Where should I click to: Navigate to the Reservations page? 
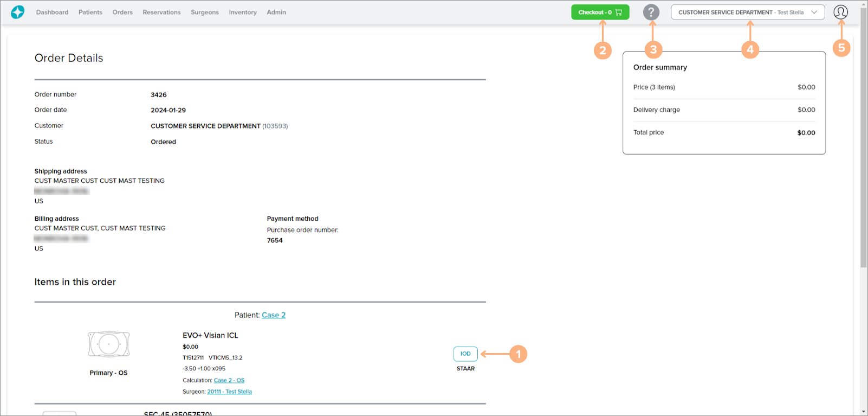[x=161, y=12]
